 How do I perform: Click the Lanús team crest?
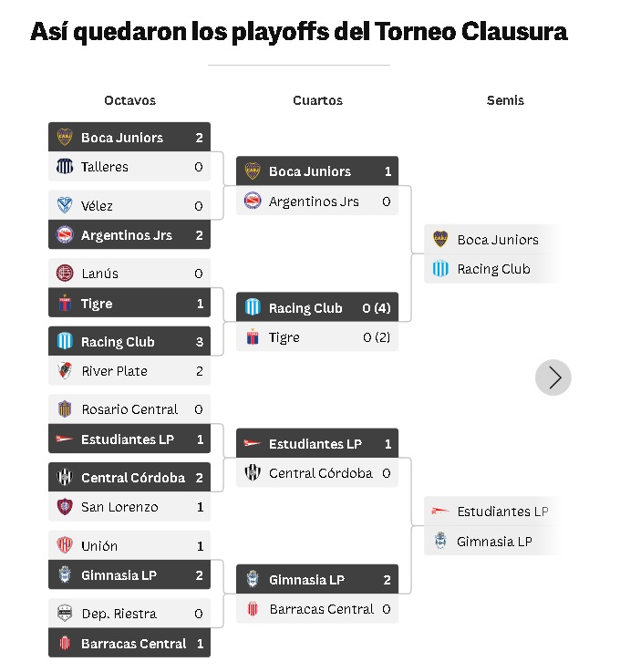point(65,274)
